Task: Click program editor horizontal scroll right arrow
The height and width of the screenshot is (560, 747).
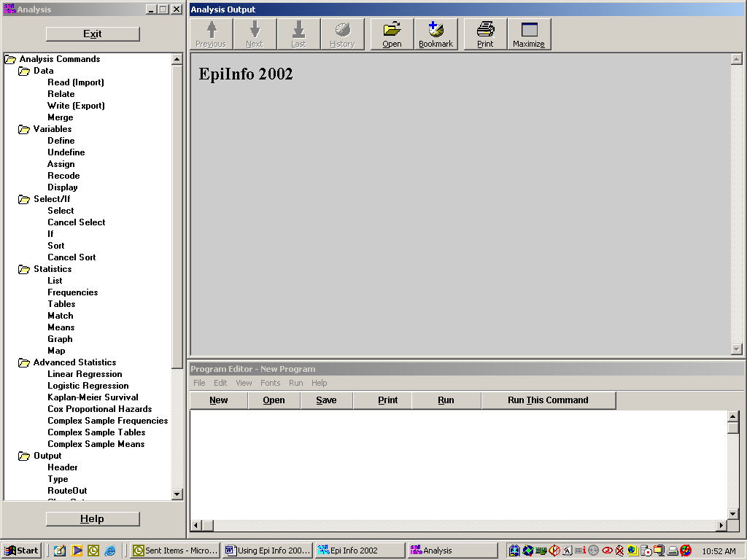Action: (x=721, y=525)
